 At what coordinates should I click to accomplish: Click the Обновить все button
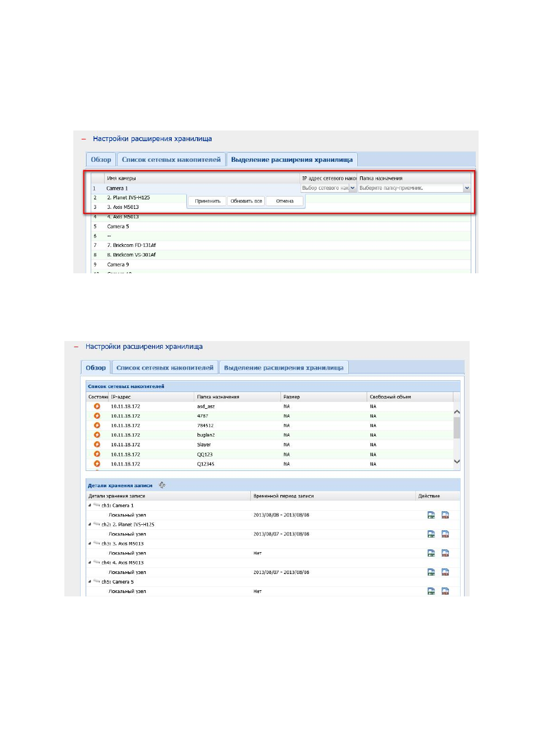pos(246,201)
